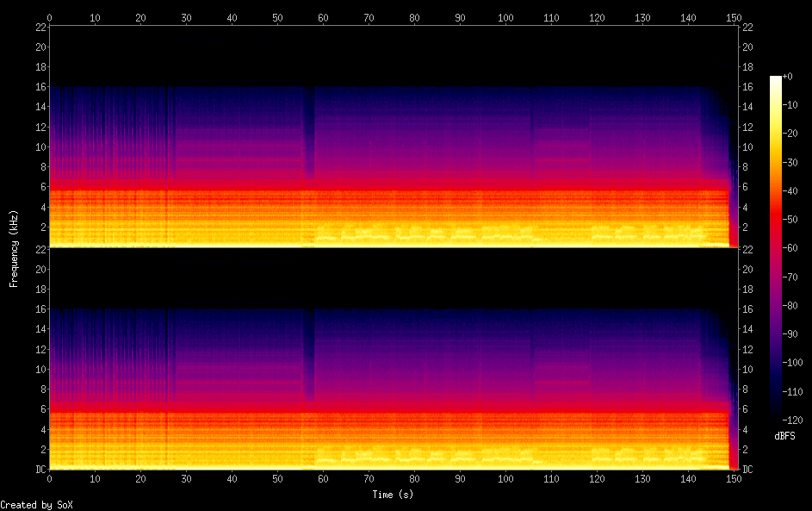Viewport: 812px width, 511px height.
Task: Select the 100 tick on the bottom time axis
Action: coord(505,479)
